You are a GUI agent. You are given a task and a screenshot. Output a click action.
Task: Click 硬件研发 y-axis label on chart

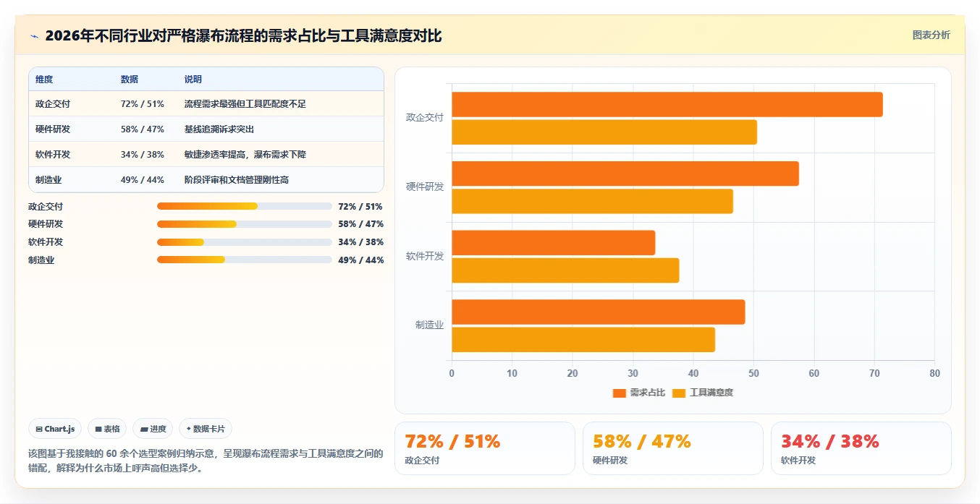(x=425, y=187)
